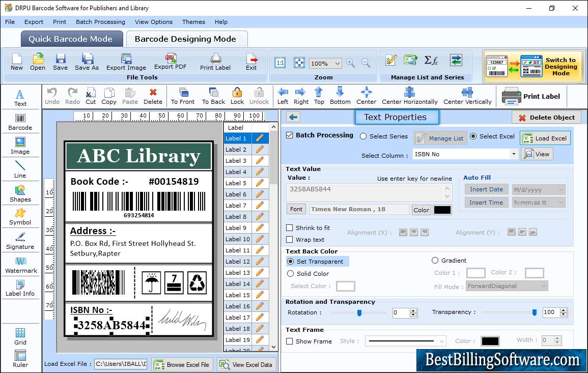Export the label as PDF
The height and width of the screenshot is (373, 588).
[x=170, y=62]
